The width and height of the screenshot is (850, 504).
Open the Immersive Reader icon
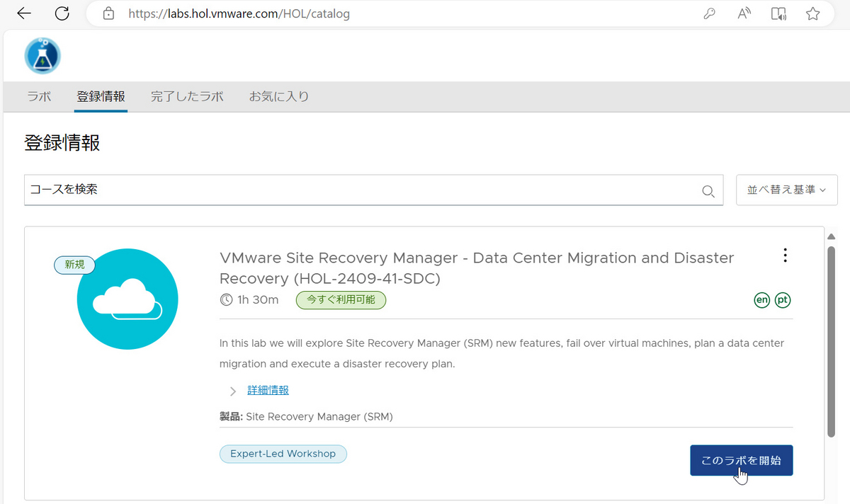(778, 13)
